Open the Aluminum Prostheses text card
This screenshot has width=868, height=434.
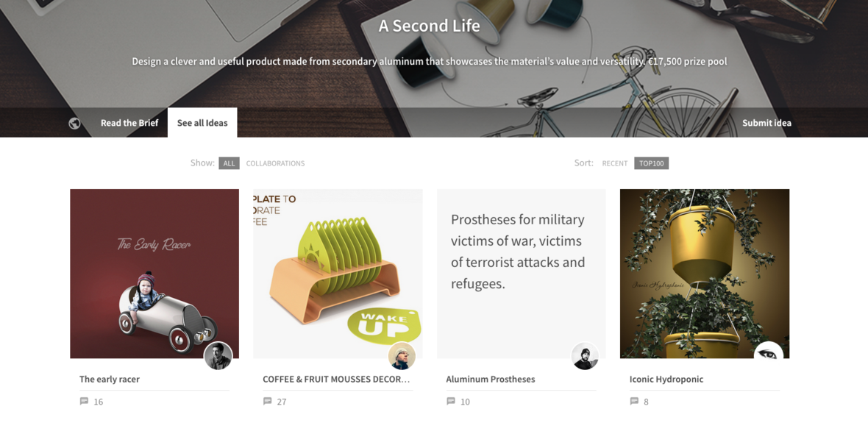coord(521,274)
